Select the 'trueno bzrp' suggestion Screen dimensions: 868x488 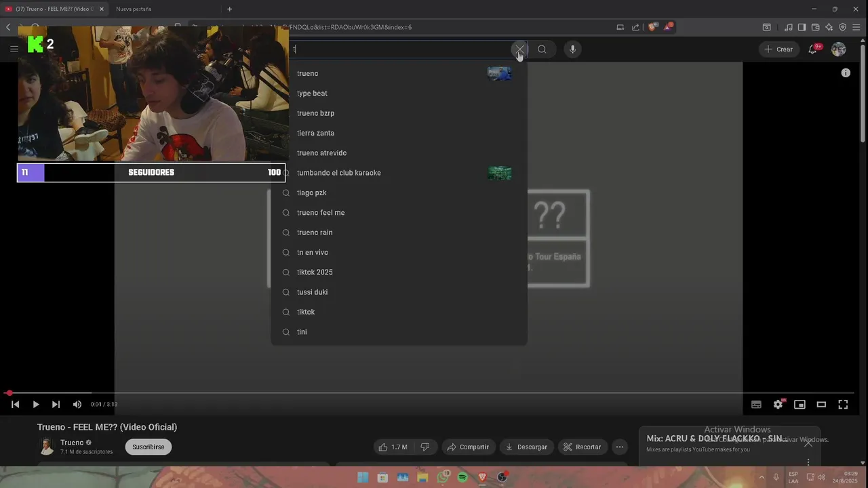[399, 113]
